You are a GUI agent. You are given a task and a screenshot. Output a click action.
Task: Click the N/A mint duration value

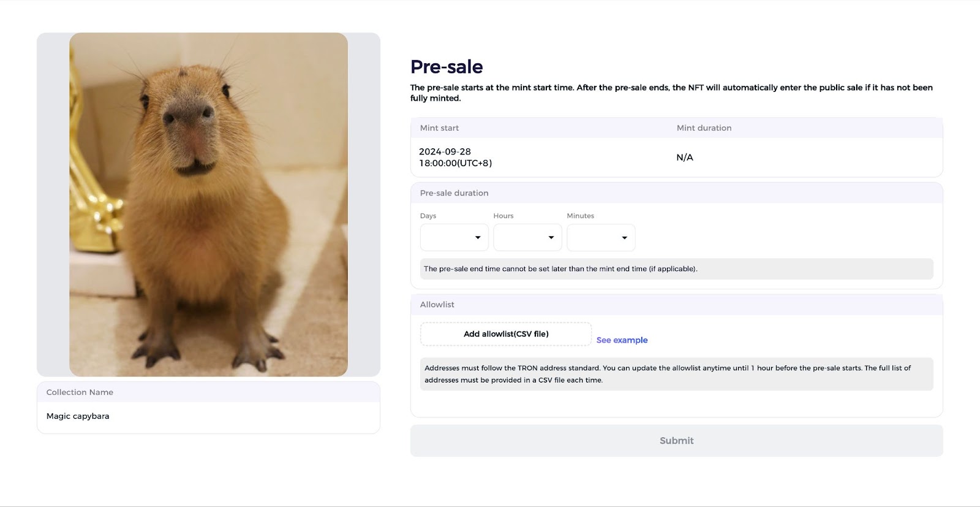(x=685, y=158)
